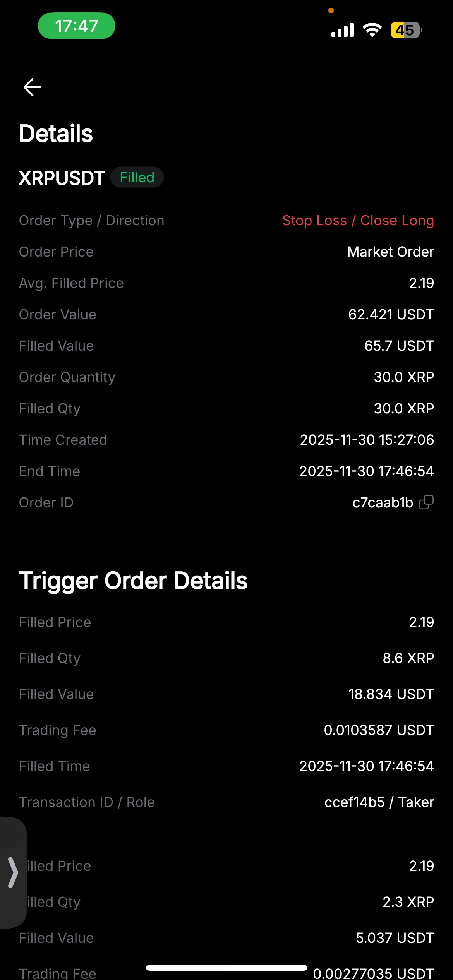Tap the cellular signal bars icon
The height and width of the screenshot is (980, 453).
click(343, 30)
